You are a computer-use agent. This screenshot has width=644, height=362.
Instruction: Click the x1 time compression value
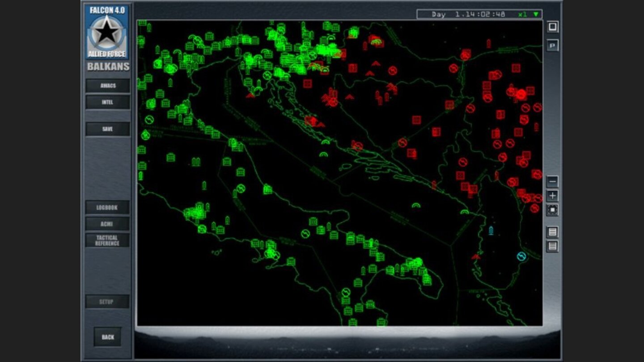click(x=522, y=14)
